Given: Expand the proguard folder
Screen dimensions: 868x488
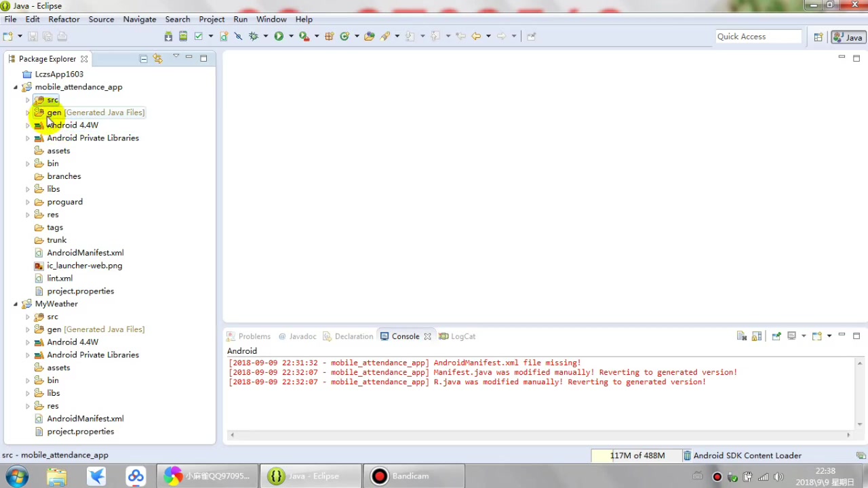Looking at the screenshot, I should point(28,202).
